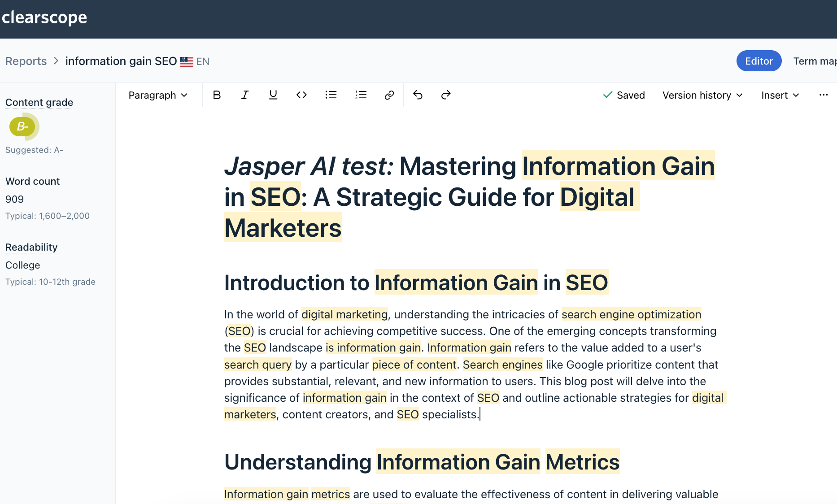Place cursor after 'specialists.' in intro paragraph

click(x=480, y=414)
